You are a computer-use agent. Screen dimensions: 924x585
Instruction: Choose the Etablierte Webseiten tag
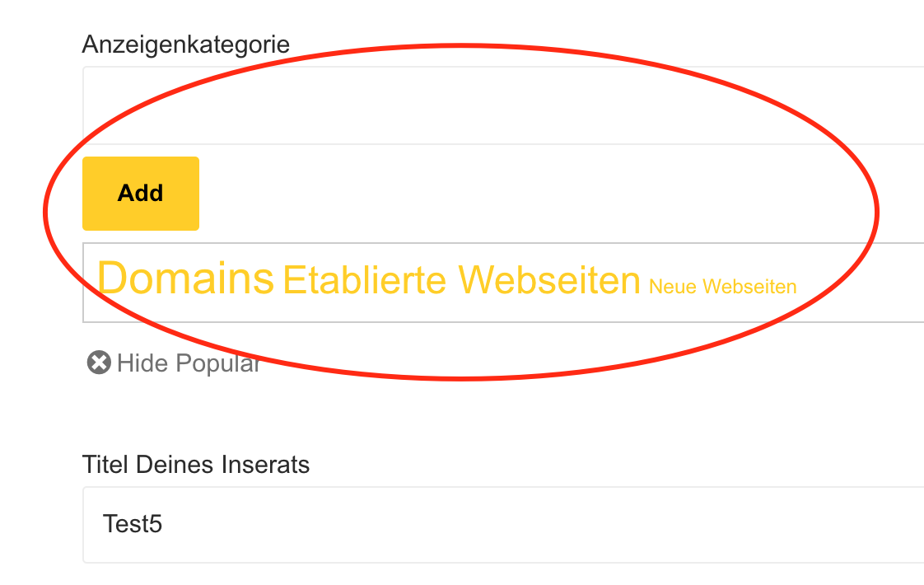(x=461, y=279)
